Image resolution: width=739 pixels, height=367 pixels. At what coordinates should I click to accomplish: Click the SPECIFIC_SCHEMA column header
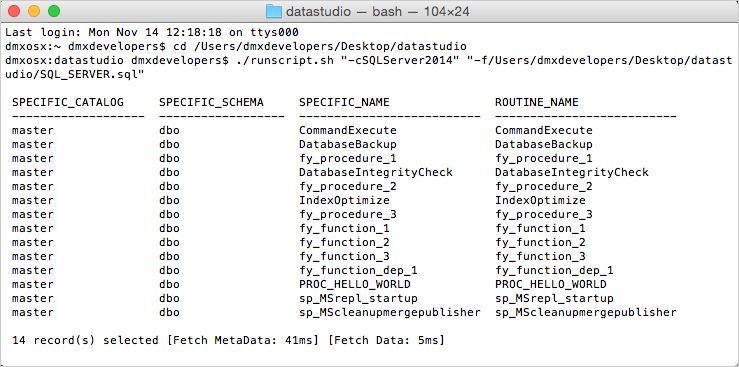(211, 102)
